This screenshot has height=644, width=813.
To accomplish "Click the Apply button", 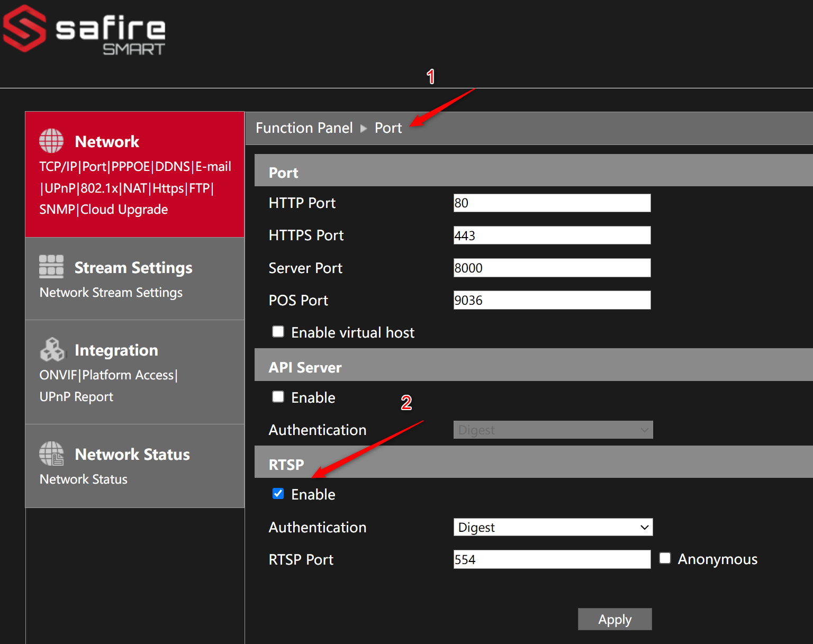I will (x=615, y=619).
